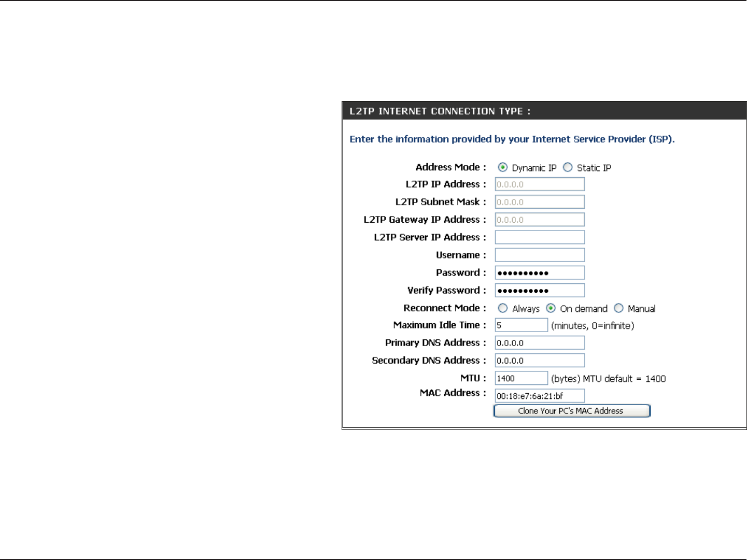
Task: Click the MAC Address field
Action: (540, 396)
